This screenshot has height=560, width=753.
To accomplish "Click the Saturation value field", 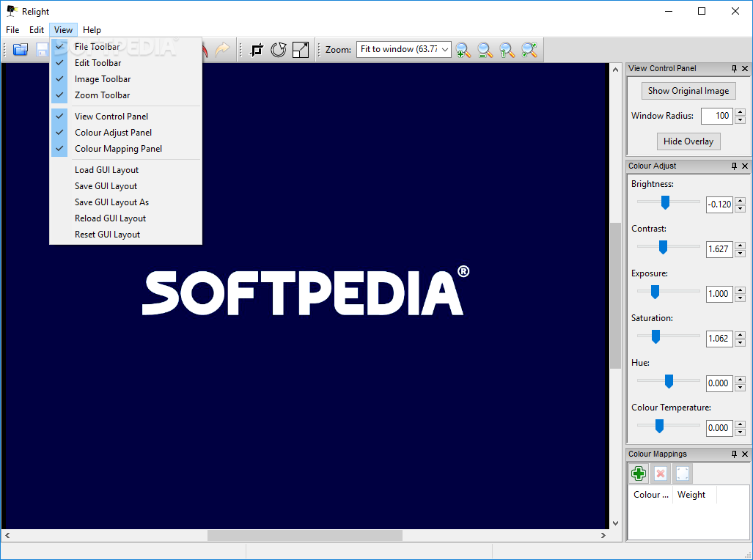I will [x=719, y=339].
